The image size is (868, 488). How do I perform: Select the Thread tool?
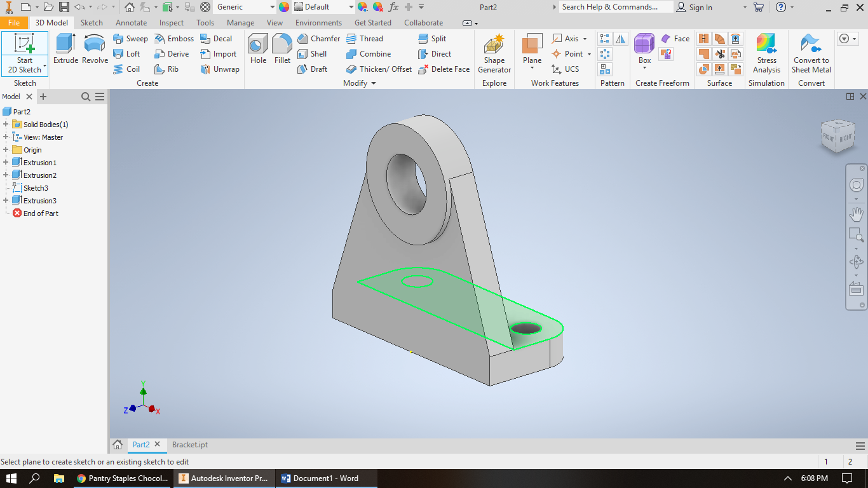point(365,39)
